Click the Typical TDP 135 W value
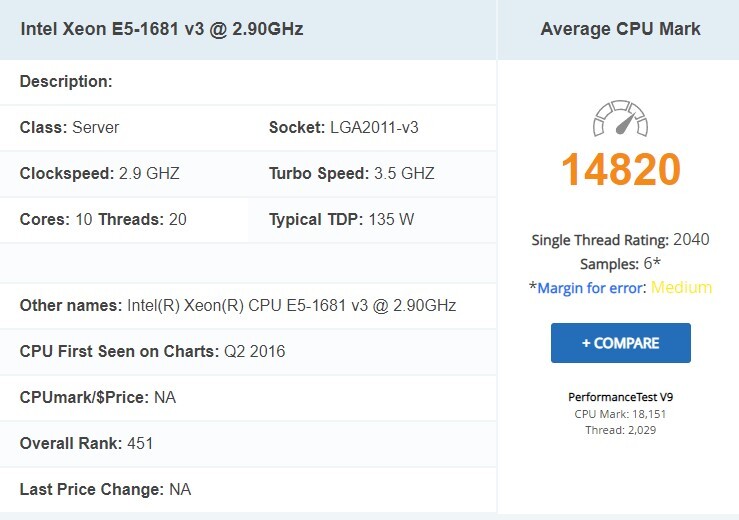 click(x=341, y=219)
